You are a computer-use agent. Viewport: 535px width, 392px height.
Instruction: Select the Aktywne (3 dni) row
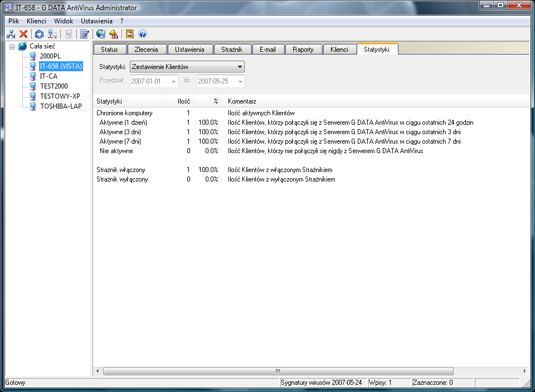tap(311, 132)
